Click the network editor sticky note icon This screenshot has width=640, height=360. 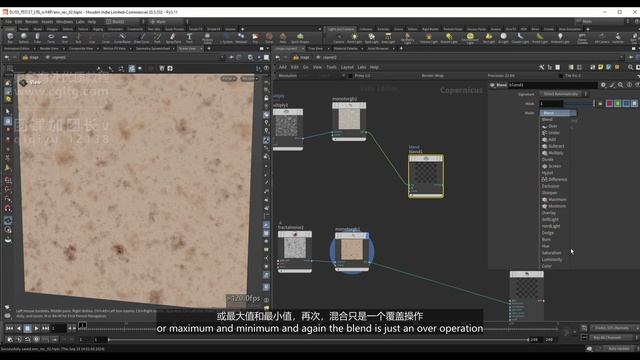(x=601, y=67)
